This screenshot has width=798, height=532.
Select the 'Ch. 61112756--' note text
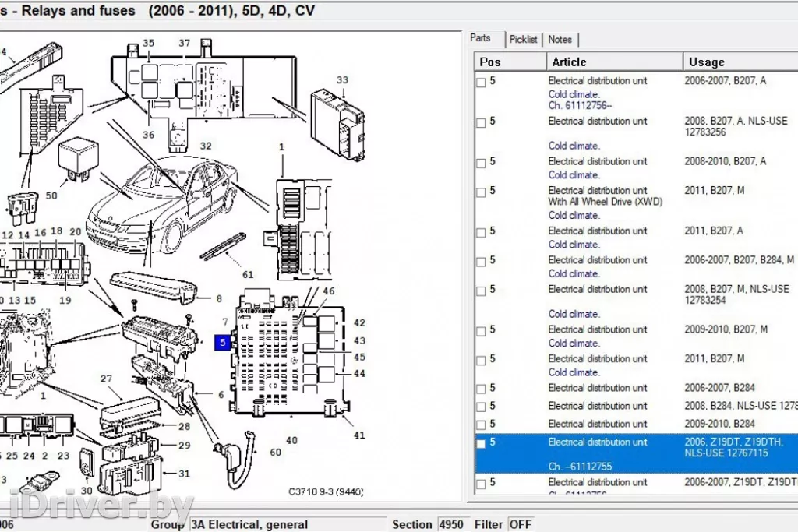(580, 106)
